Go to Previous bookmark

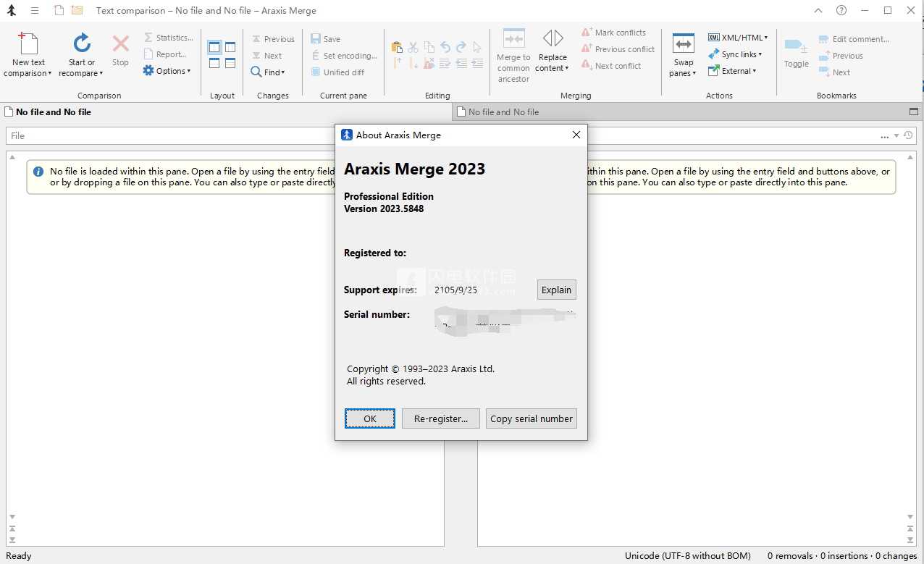click(841, 56)
